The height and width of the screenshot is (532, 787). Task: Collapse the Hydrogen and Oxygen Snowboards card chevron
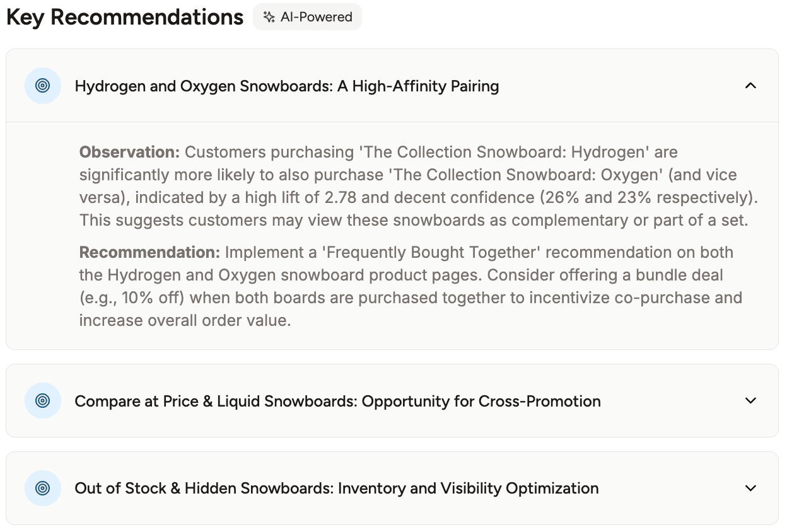750,86
